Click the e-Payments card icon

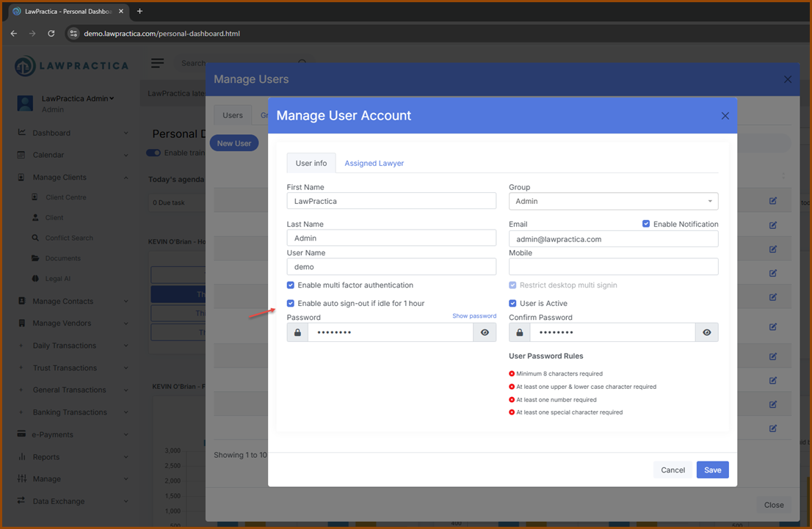coord(21,434)
